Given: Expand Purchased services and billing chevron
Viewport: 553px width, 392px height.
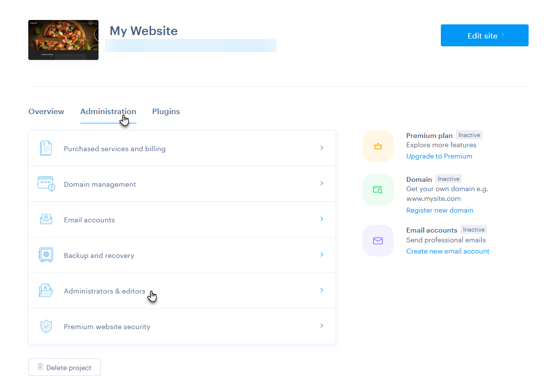Looking at the screenshot, I should tap(322, 148).
